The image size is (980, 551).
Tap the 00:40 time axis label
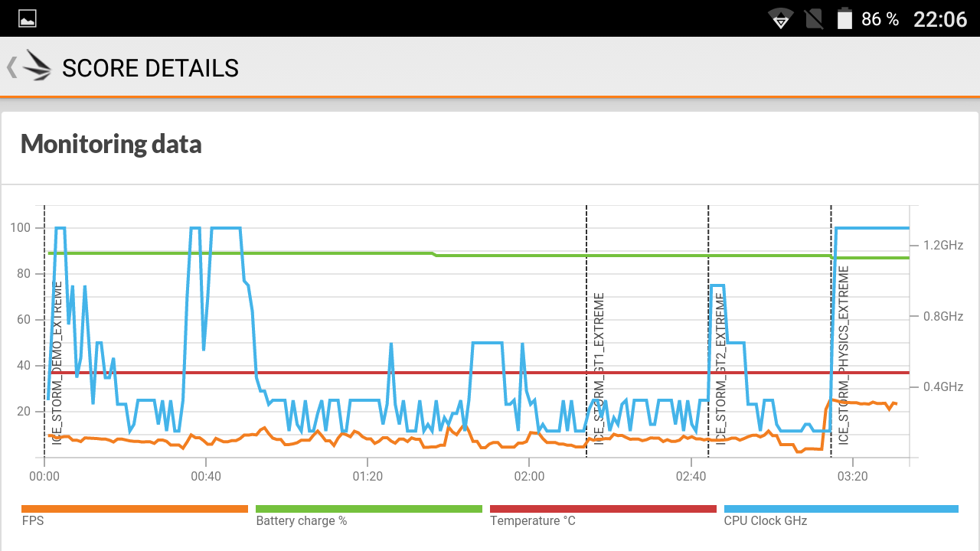coord(206,476)
